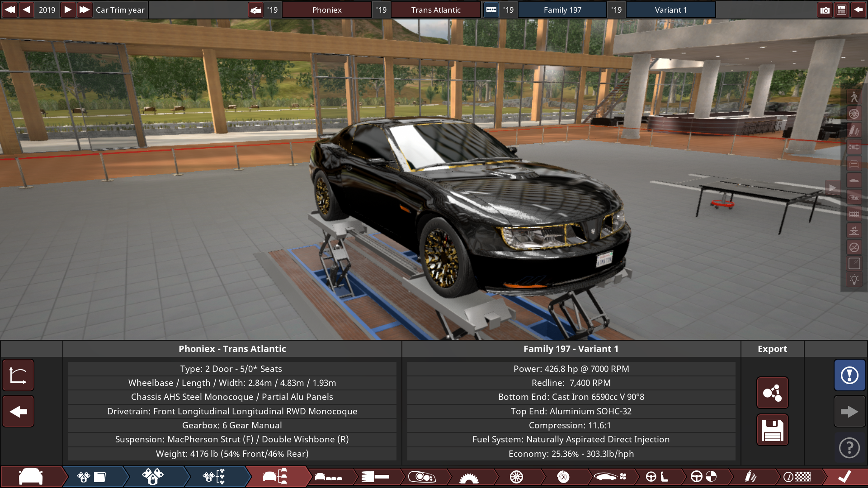This screenshot has width=868, height=488.
Task: Save with the floppy disk icon
Action: coord(772,430)
